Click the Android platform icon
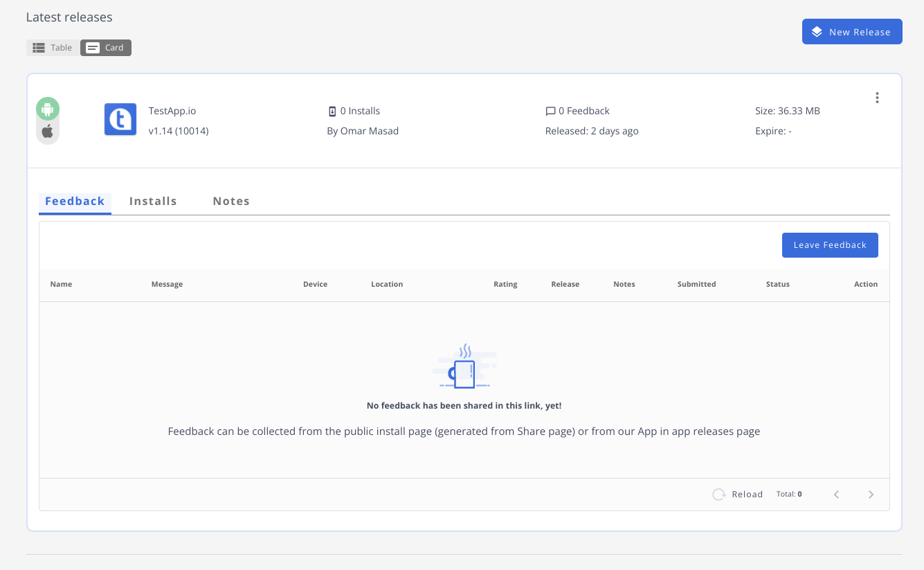This screenshot has width=924, height=570. (x=48, y=109)
